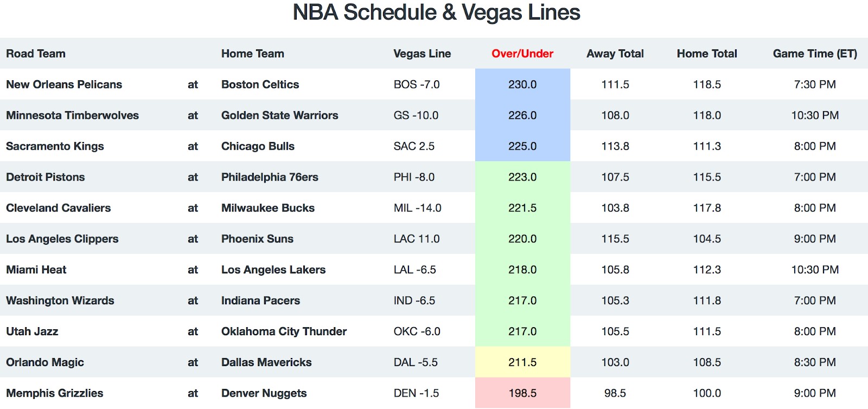This screenshot has height=409, width=868.
Task: Select the LAC 11.0 Vegas line cell
Action: 417,239
